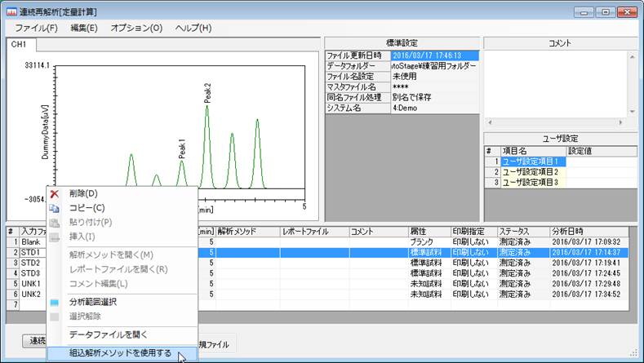
Task: Click the copy icon in context menu
Action: click(x=55, y=208)
